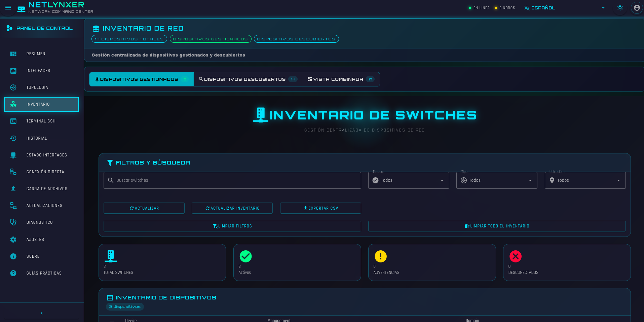Open the Estado filter dropdown

coord(409,180)
